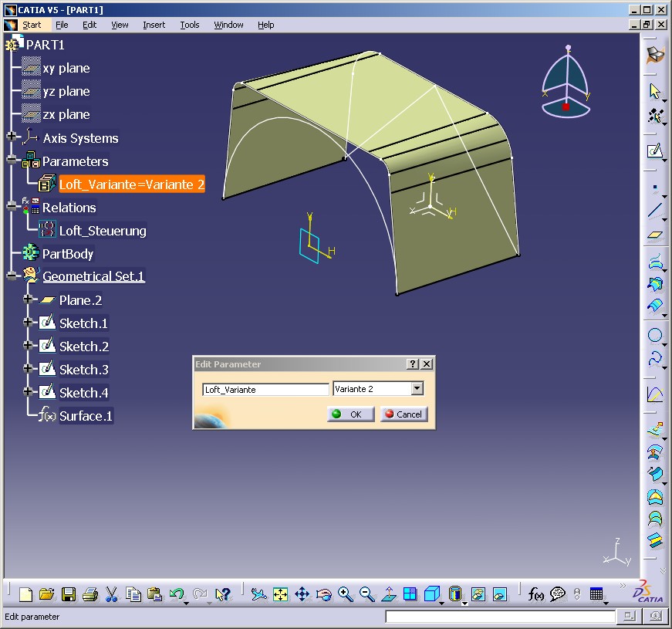Collapse the Geometrical Set.1 node
Viewport: 672px width, 629px height.
coord(12,276)
